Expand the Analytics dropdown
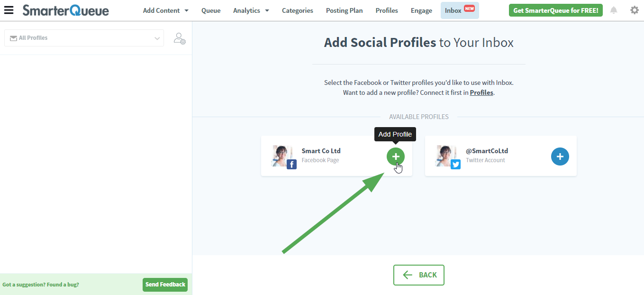644x295 pixels. point(251,10)
